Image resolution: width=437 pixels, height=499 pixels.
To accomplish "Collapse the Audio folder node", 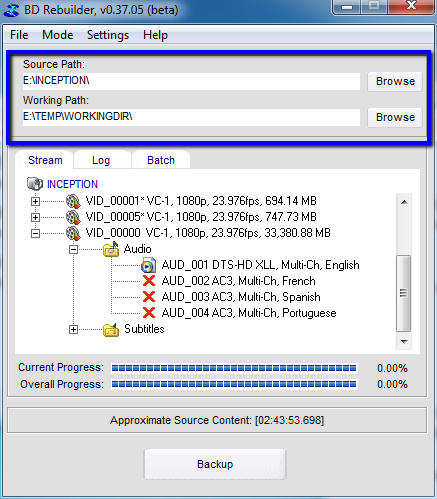I will pyautogui.click(x=73, y=249).
